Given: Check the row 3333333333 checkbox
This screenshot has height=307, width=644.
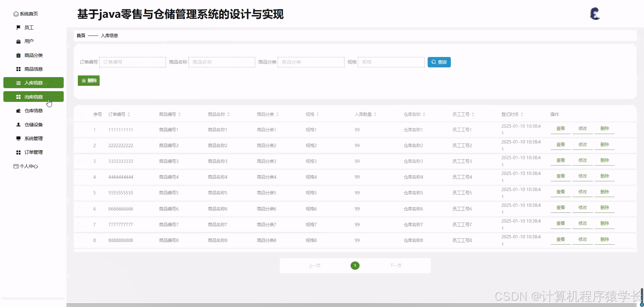Looking at the screenshot, I should (80, 161).
